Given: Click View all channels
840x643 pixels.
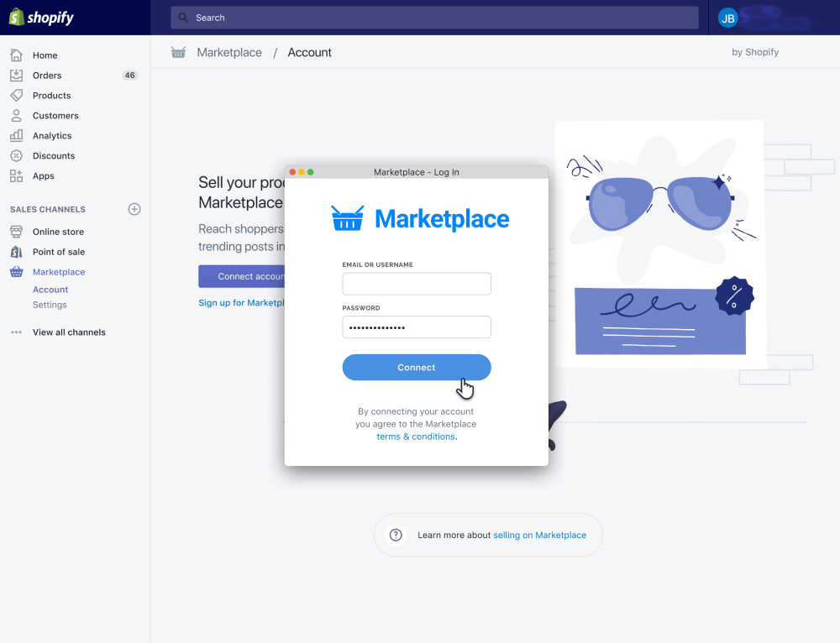Looking at the screenshot, I should [x=69, y=332].
